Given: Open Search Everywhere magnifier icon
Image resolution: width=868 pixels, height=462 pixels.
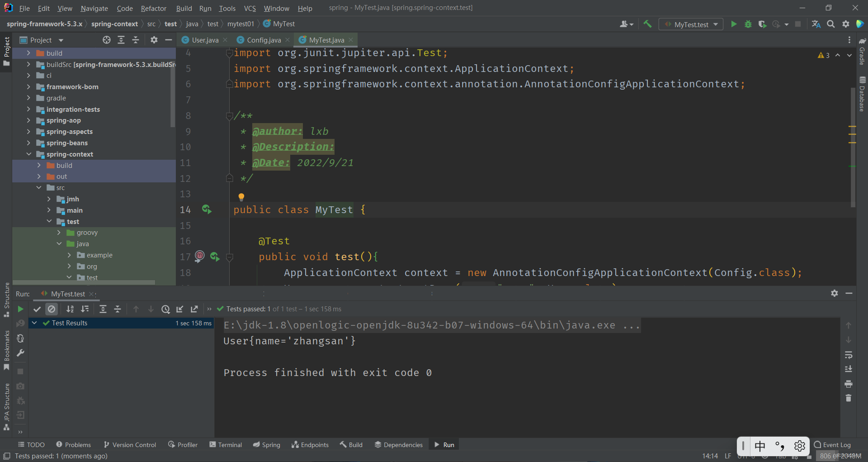Looking at the screenshot, I should click(831, 24).
